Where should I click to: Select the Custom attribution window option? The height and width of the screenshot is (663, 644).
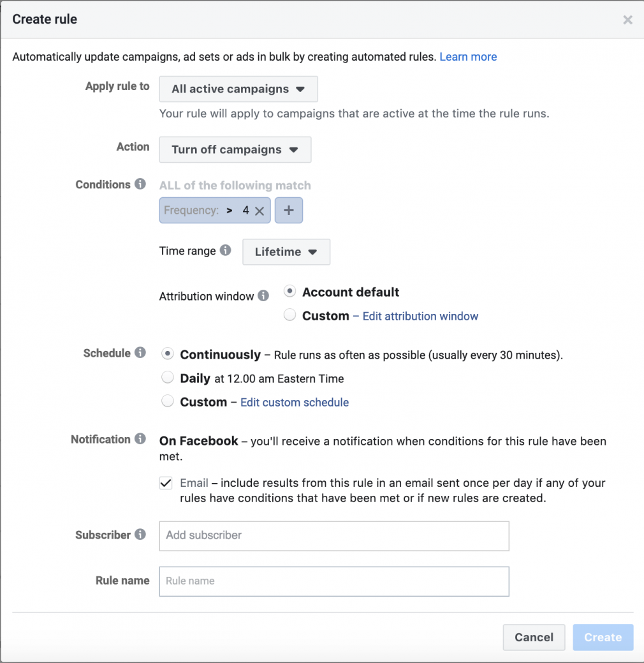pyautogui.click(x=289, y=315)
